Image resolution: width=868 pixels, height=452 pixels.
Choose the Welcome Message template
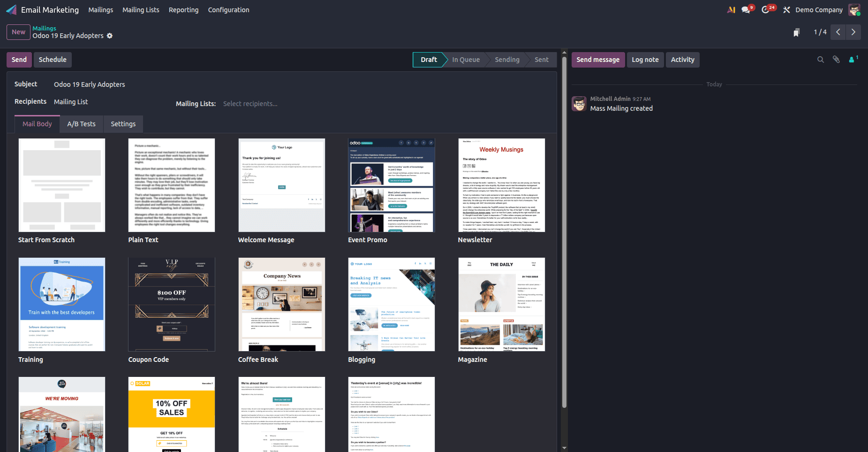tap(282, 185)
